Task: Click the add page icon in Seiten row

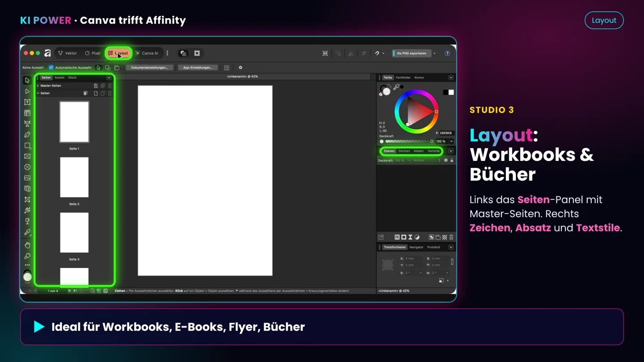Action: click(x=96, y=93)
